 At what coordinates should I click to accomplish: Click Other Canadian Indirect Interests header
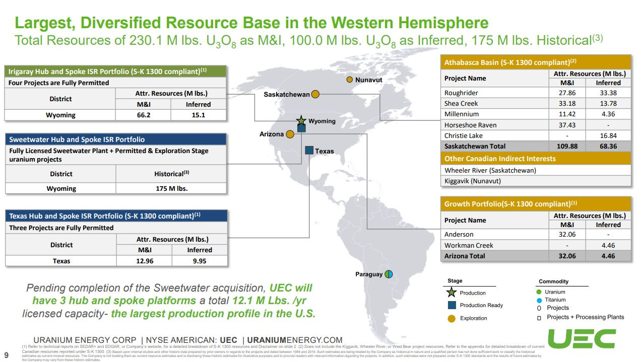click(x=536, y=158)
